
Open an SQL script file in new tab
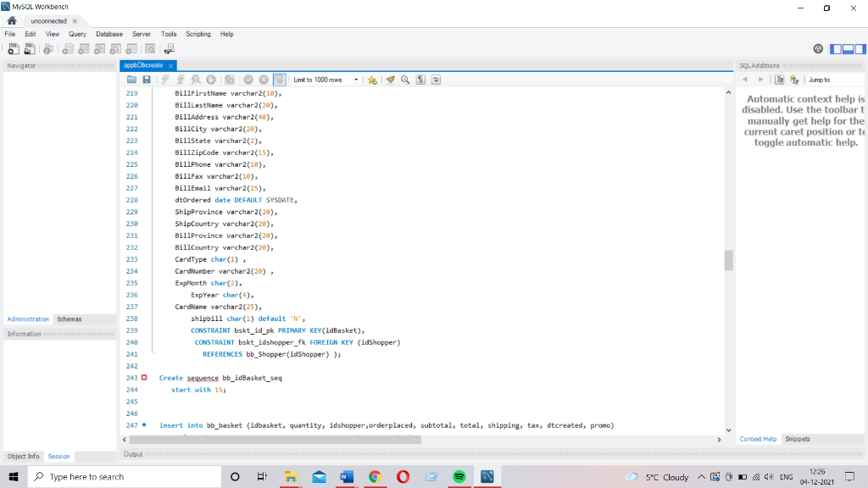(30, 49)
